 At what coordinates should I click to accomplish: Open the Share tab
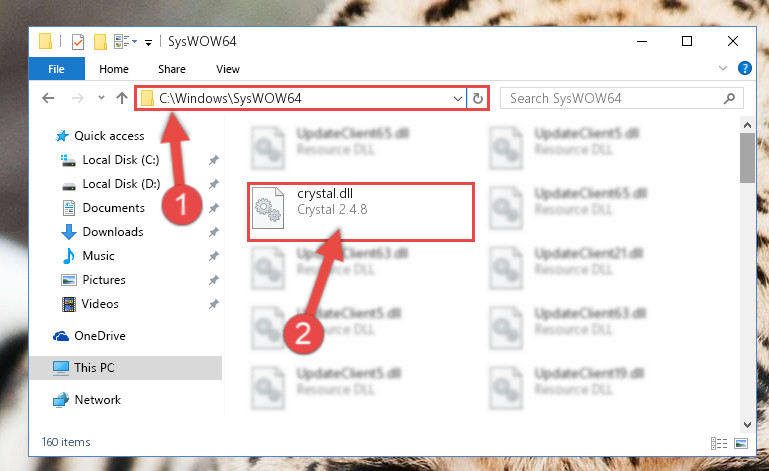[172, 69]
